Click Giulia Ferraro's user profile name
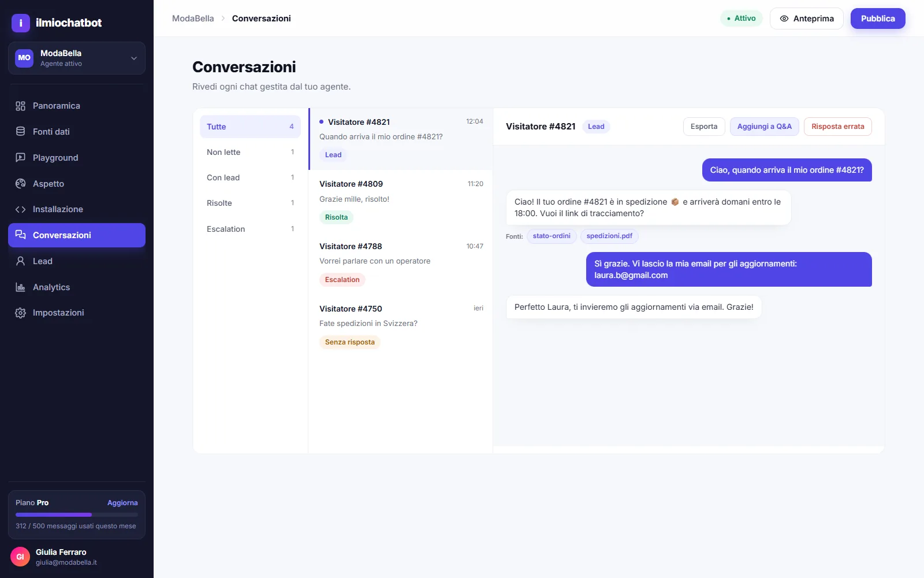The height and width of the screenshot is (578, 924). 61,552
